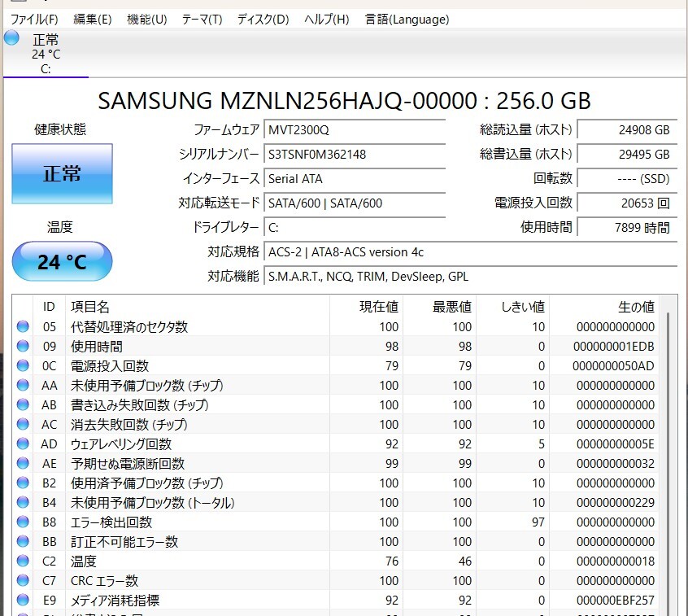Click power-on count value 20653 回
The height and width of the screenshot is (616, 688).
tap(627, 203)
